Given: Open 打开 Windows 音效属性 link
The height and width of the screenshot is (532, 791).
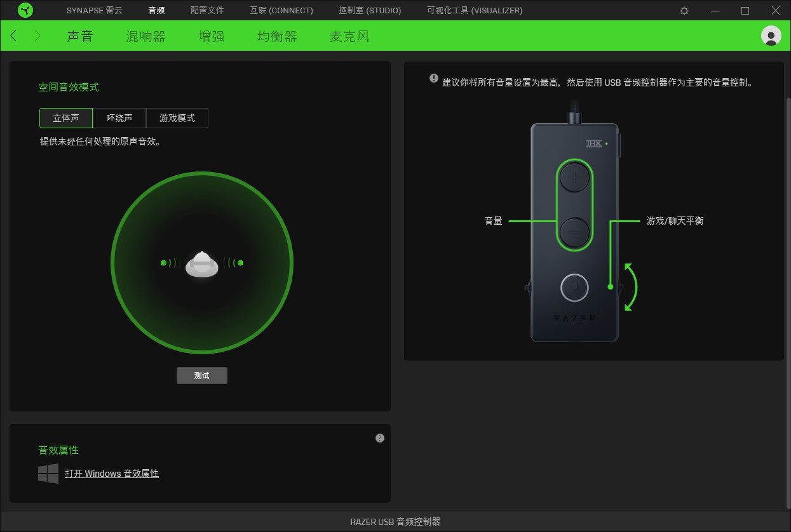Looking at the screenshot, I should click(x=112, y=474).
